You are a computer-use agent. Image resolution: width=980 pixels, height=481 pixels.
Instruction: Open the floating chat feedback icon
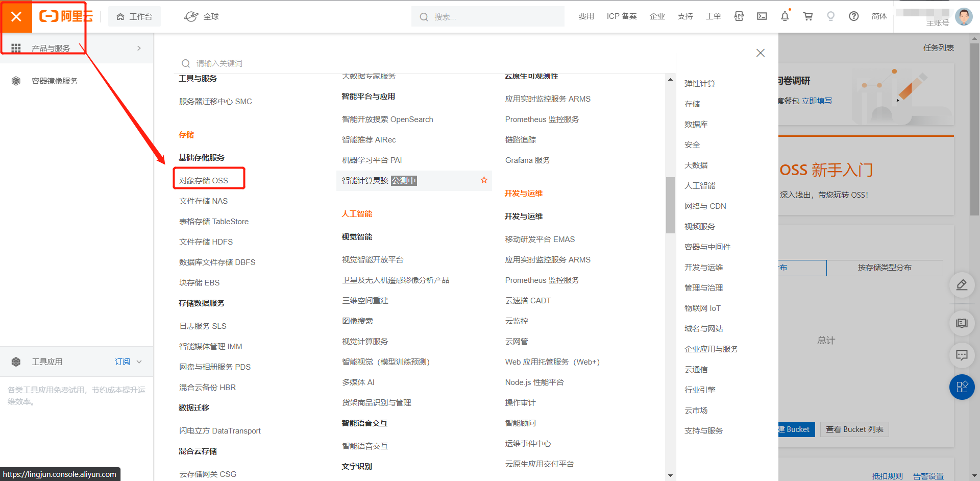pos(962,355)
